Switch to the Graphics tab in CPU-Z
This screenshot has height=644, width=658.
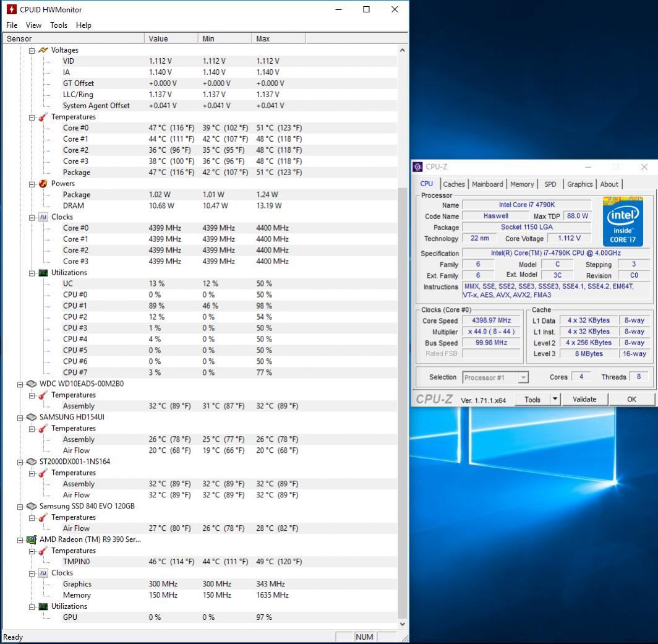[579, 184]
